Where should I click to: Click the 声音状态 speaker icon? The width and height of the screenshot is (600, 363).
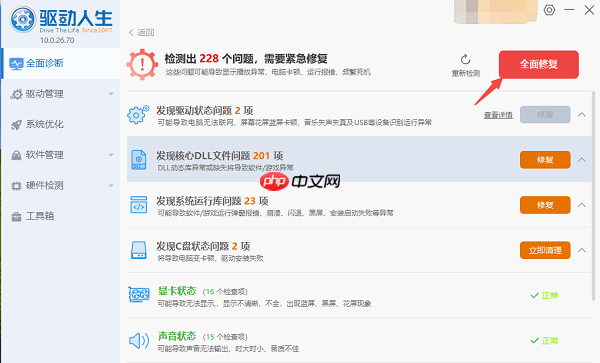pos(139,340)
